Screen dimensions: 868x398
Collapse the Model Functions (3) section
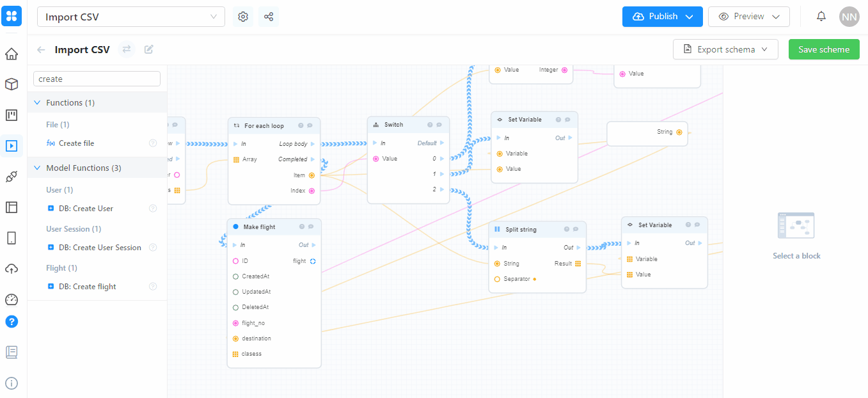pyautogui.click(x=36, y=168)
